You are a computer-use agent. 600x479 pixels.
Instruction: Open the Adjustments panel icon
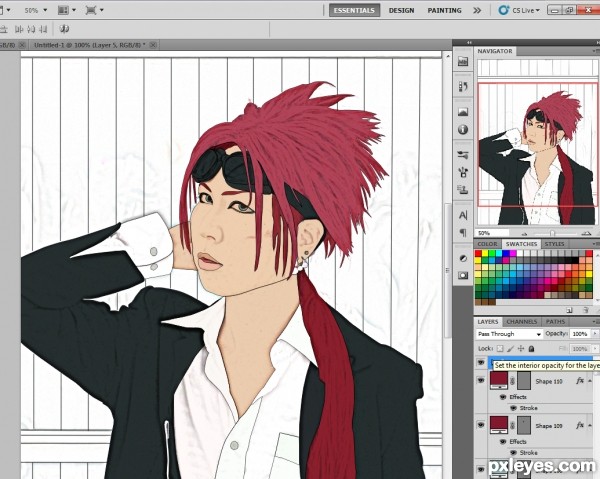(463, 258)
